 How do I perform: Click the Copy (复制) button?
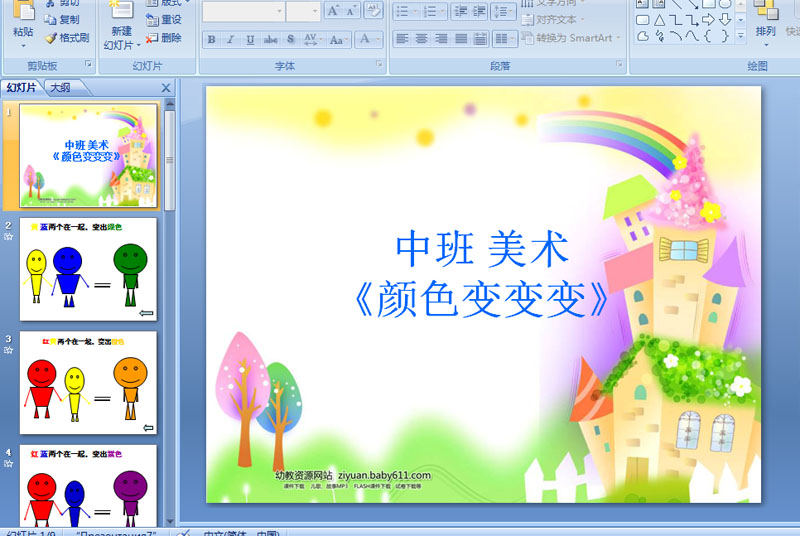[61, 19]
